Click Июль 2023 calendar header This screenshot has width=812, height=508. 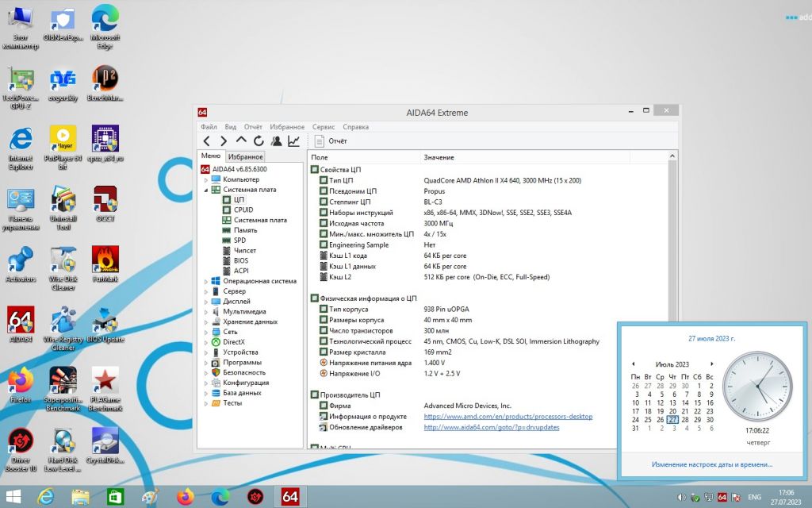672,364
